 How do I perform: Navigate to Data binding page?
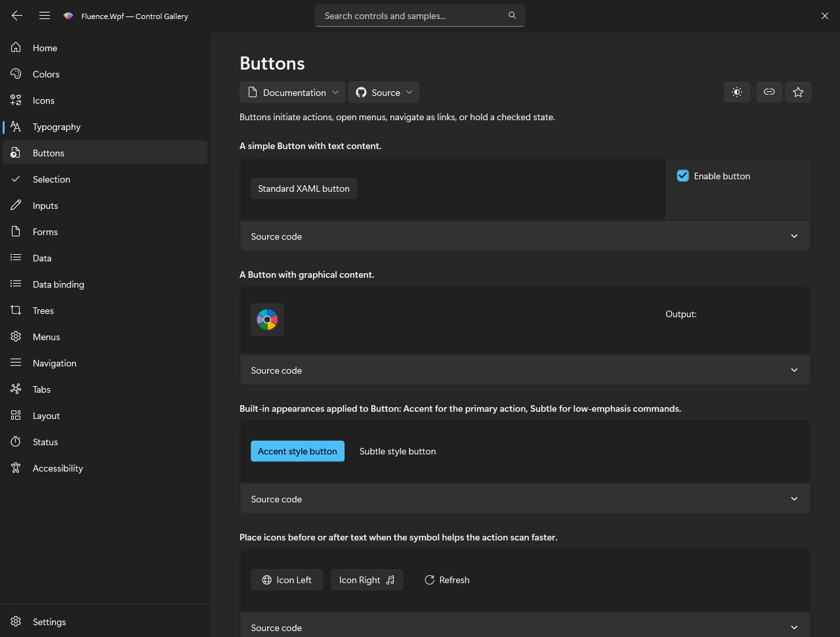[105, 284]
